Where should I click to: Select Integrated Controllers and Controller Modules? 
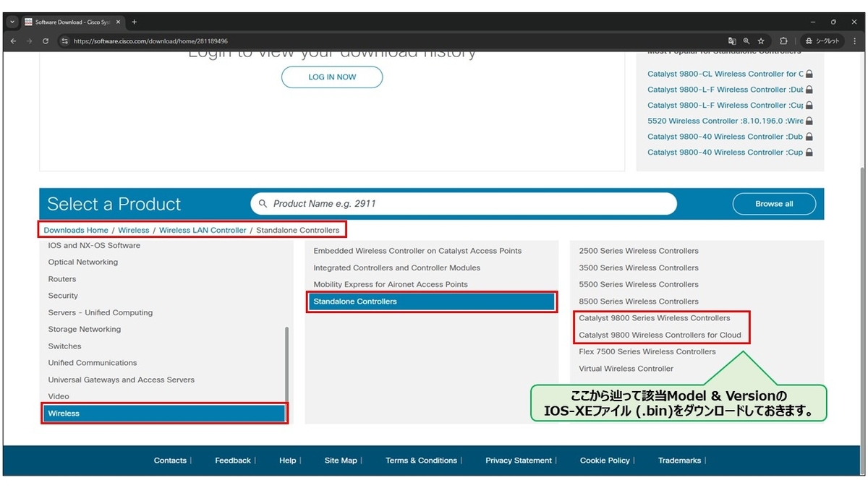397,267
